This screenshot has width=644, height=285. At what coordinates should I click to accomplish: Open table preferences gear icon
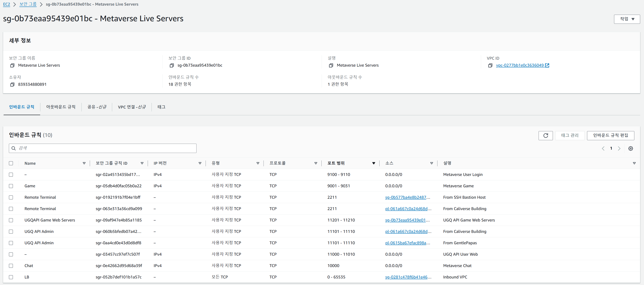(630, 148)
